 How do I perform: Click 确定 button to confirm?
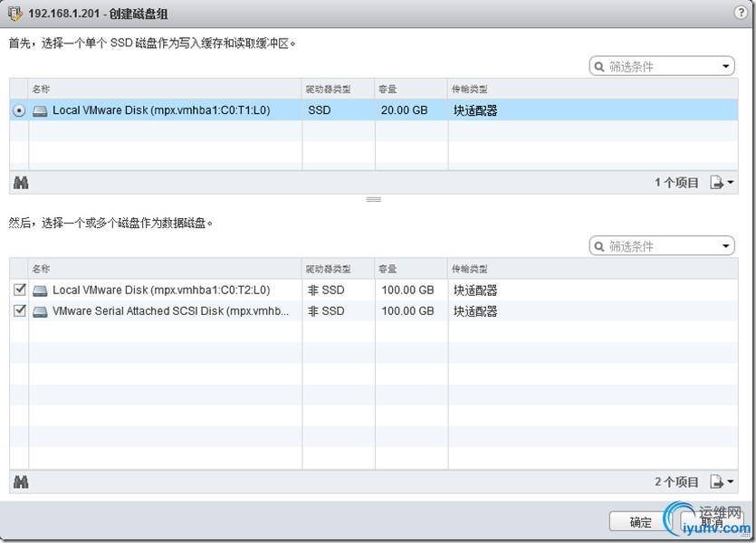coord(640,522)
